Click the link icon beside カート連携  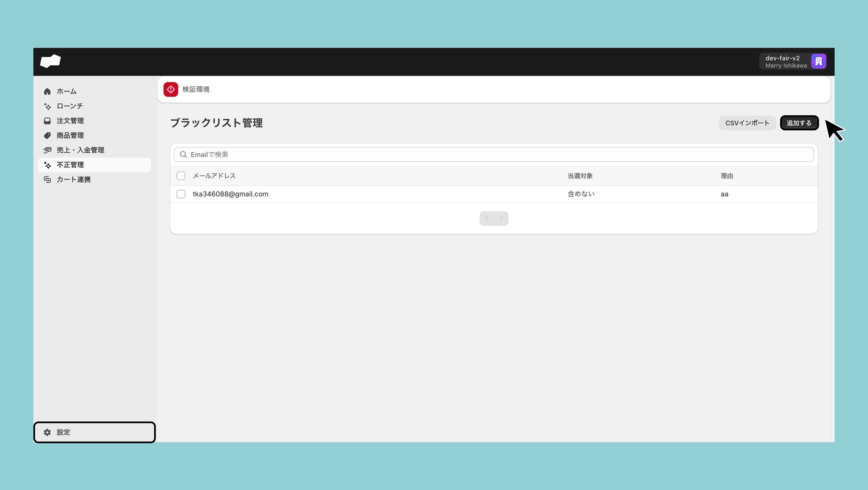pos(47,179)
